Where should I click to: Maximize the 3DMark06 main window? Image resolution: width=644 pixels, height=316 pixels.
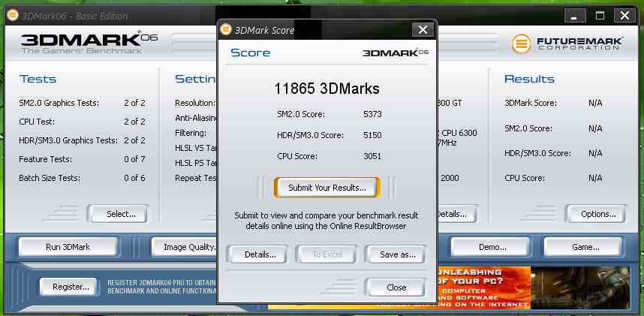tap(600, 16)
